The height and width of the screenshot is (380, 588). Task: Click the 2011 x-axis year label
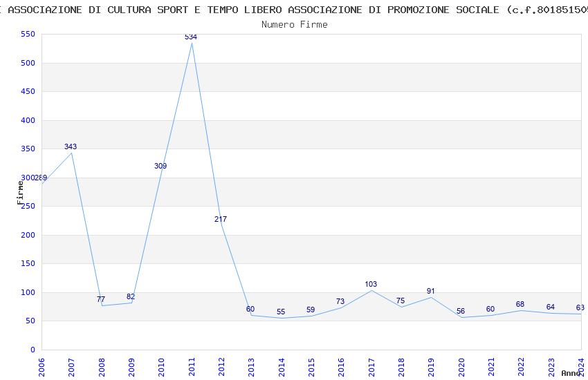click(192, 365)
